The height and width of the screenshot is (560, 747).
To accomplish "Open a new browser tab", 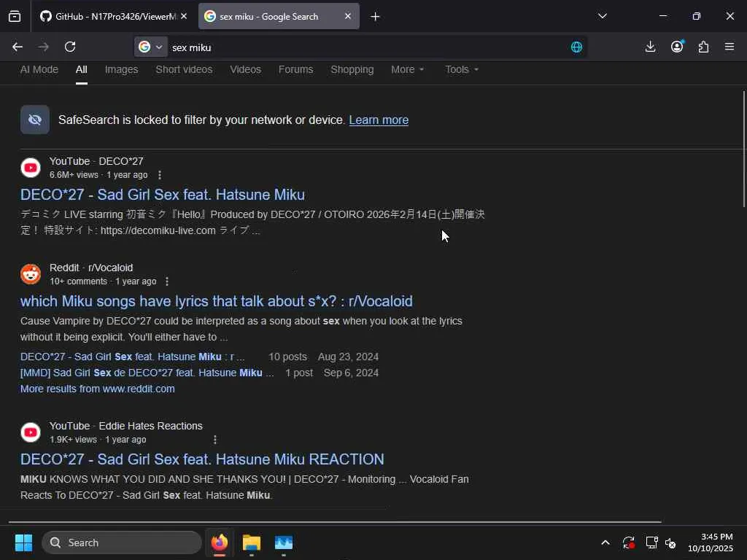I will pyautogui.click(x=375, y=17).
